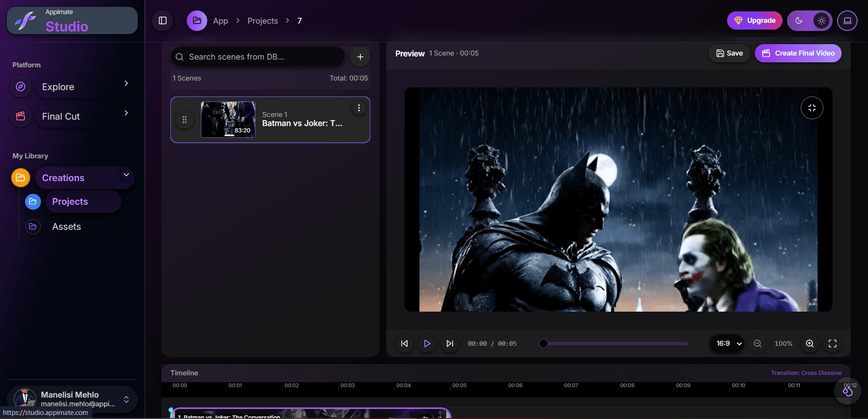868x419 pixels.
Task: Click the Total: 00:05 label
Action: pyautogui.click(x=349, y=78)
